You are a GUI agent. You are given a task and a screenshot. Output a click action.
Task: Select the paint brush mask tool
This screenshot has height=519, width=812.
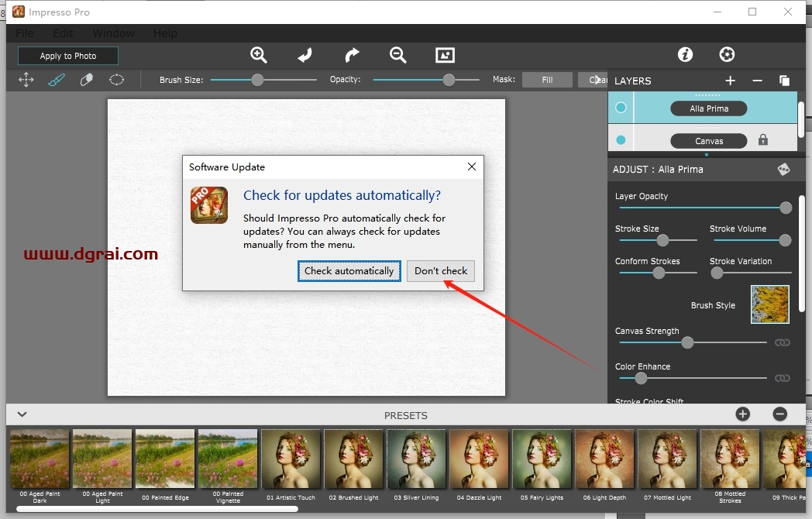click(x=57, y=80)
